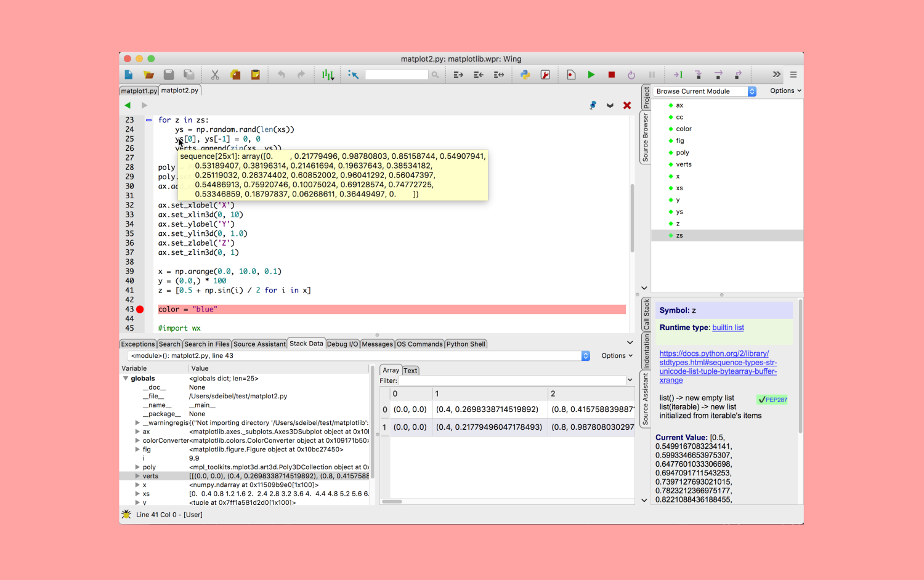Viewport: 924px width, 580px height.
Task: Switch to the matplot1.py editor tab
Action: 139,91
